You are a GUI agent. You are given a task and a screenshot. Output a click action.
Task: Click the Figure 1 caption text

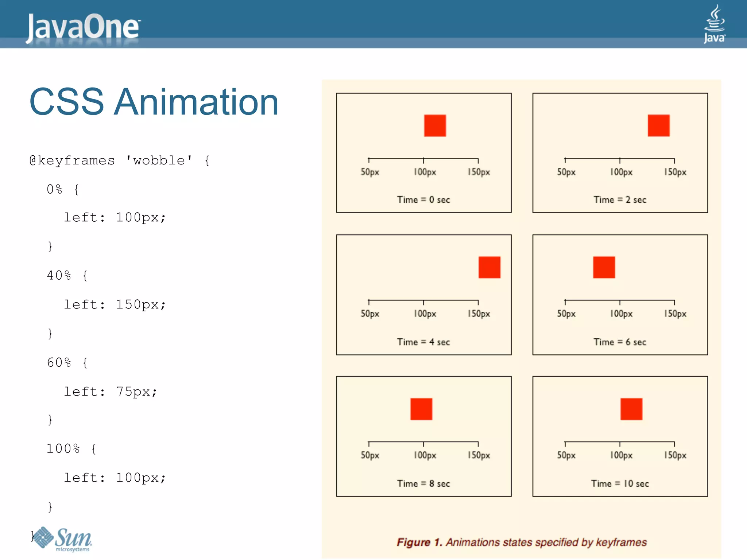tap(522, 542)
